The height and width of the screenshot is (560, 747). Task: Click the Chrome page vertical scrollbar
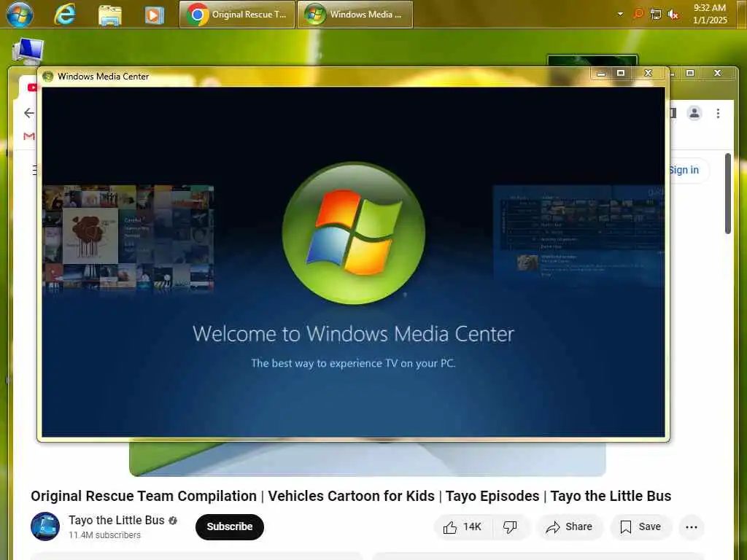[727, 193]
